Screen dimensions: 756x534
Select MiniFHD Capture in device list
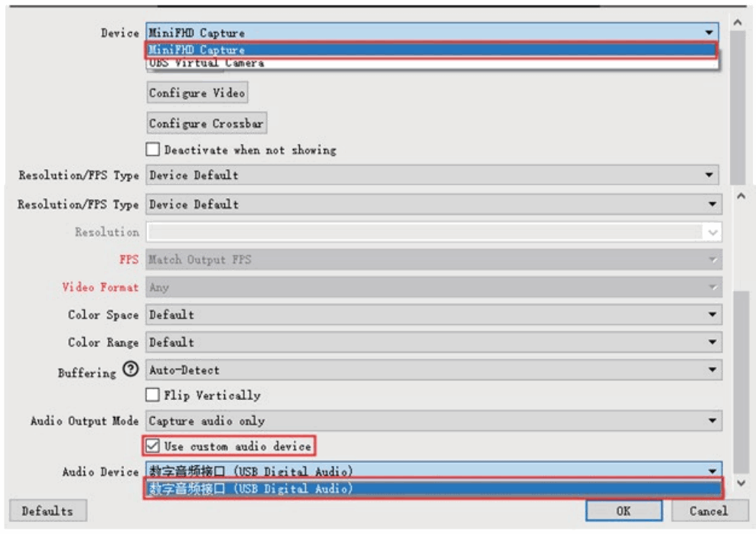[432, 50]
